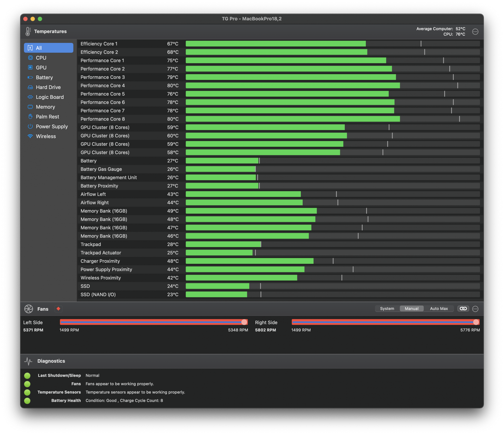504x435 pixels.
Task: Open the Fans more options menu
Action: 475,309
